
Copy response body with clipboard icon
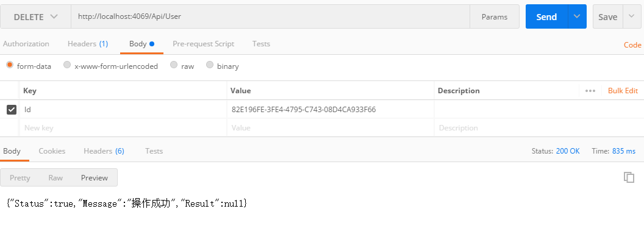(629, 177)
